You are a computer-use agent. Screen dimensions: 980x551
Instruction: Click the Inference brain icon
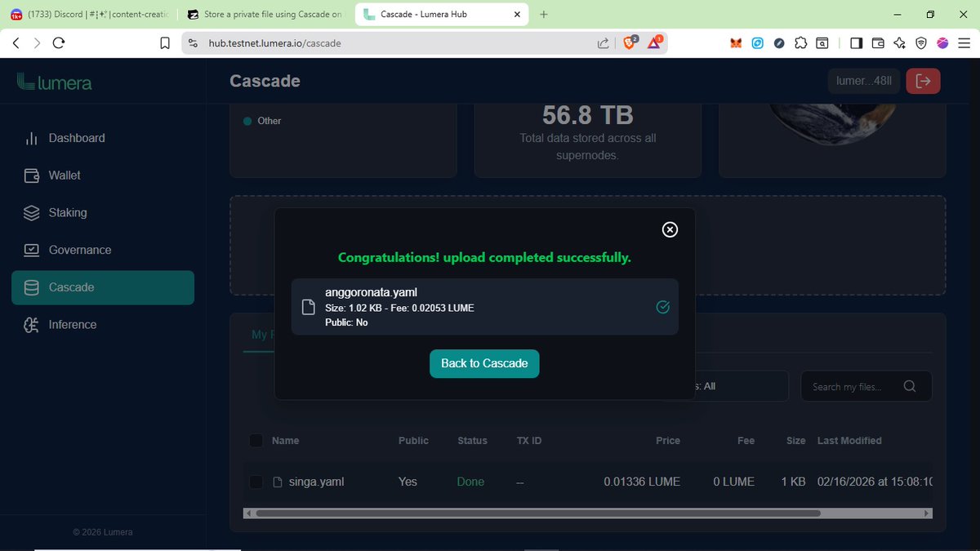pos(32,325)
